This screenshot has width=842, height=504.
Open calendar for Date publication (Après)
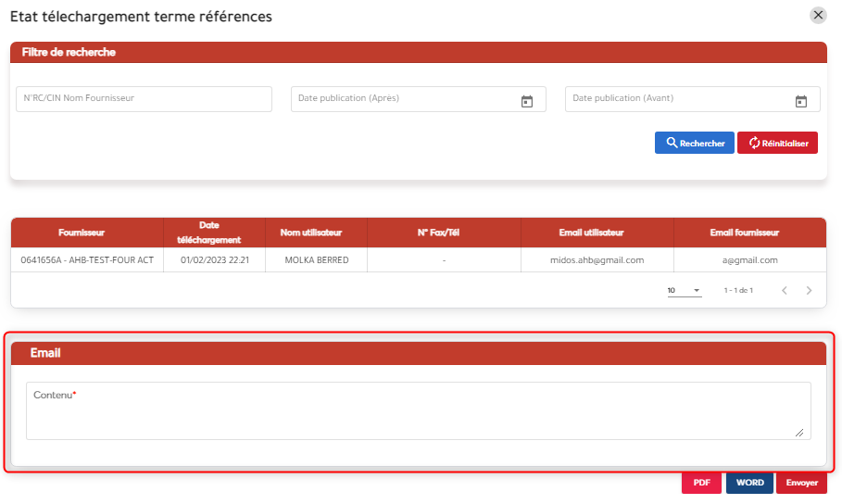click(526, 101)
